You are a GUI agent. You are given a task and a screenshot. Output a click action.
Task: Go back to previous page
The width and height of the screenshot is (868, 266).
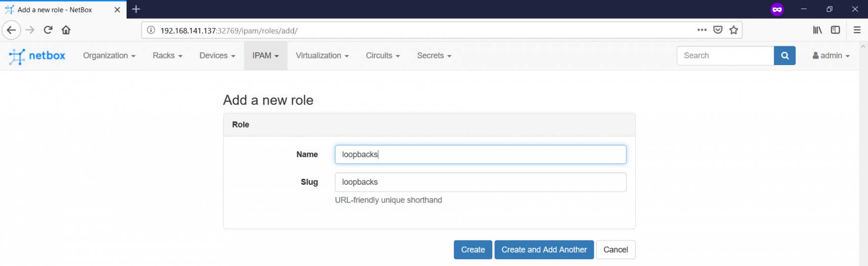pos(11,30)
